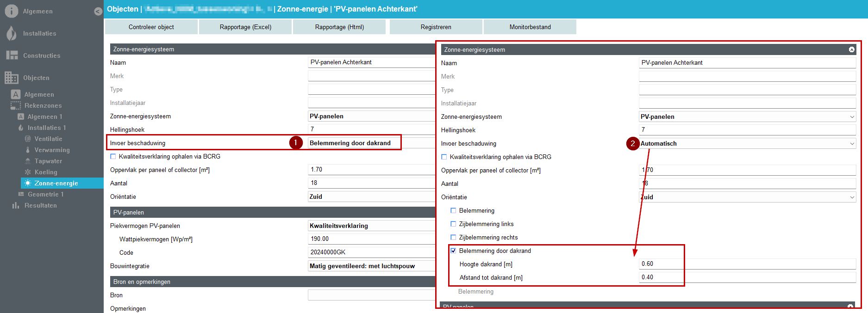Click the Constructies wall icon

pyautogui.click(x=12, y=55)
